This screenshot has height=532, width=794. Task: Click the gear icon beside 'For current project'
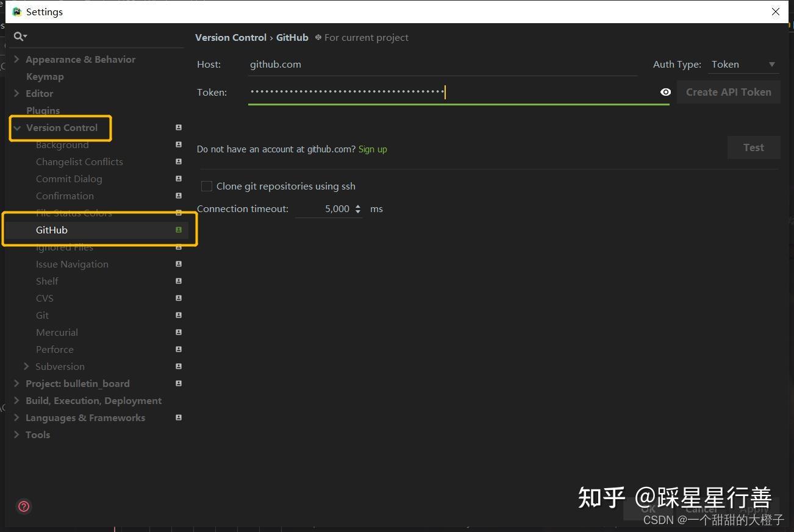[x=318, y=37]
